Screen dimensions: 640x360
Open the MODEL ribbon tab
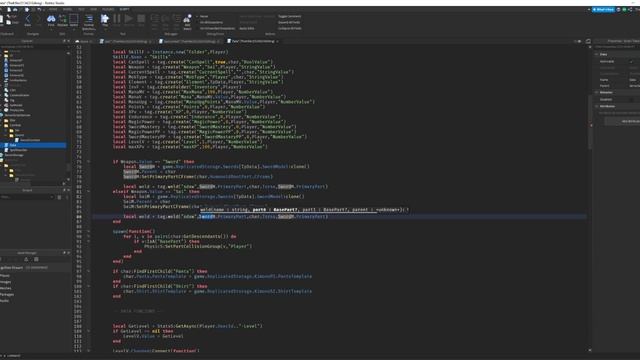pyautogui.click(x=67, y=9)
